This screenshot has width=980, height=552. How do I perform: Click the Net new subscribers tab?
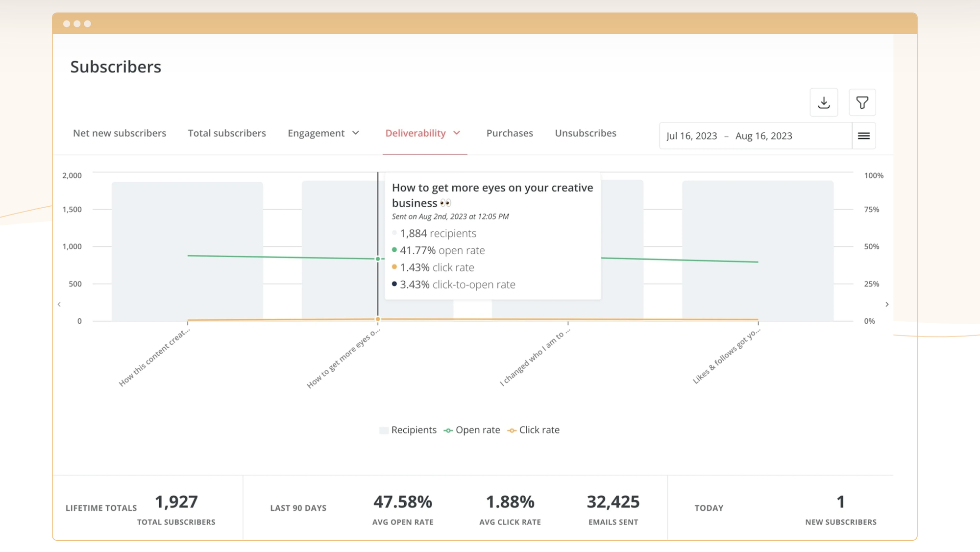pyautogui.click(x=120, y=133)
